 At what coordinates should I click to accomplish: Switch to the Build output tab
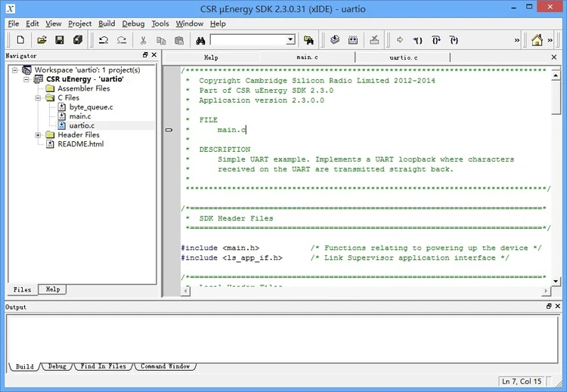point(25,366)
